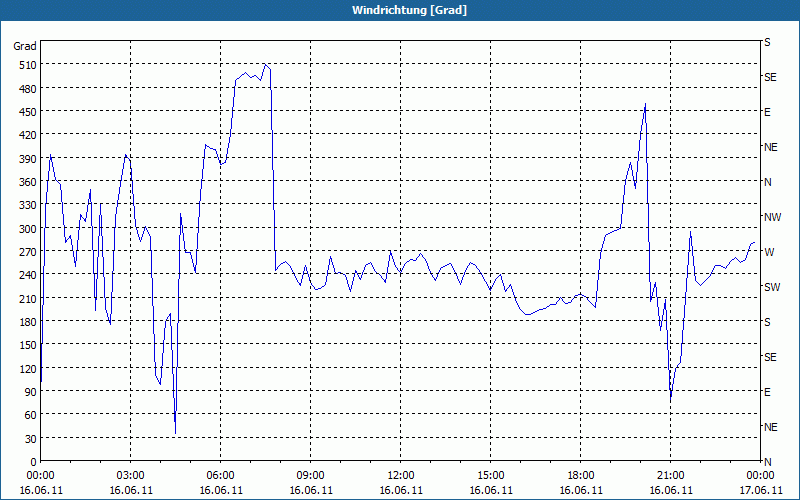This screenshot has width=800, height=500.
Task: Click the 240 y-axis value
Action: tap(28, 275)
